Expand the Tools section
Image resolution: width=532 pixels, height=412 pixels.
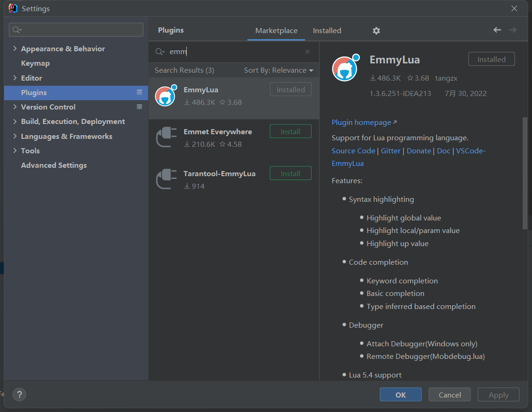(x=14, y=151)
